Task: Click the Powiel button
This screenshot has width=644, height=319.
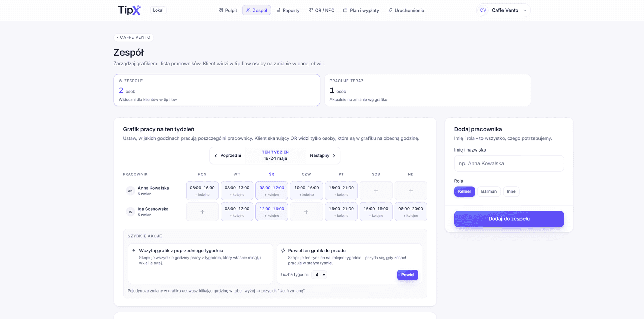Action: click(408, 275)
